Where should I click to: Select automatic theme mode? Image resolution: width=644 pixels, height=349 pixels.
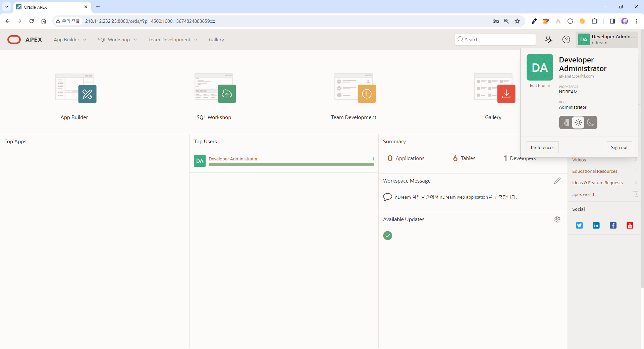[566, 122]
